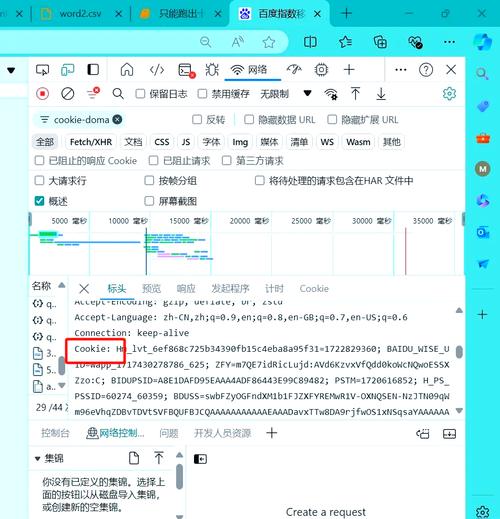Sort by the 名称 column arrow
The height and width of the screenshot is (519, 500).
(x=62, y=285)
